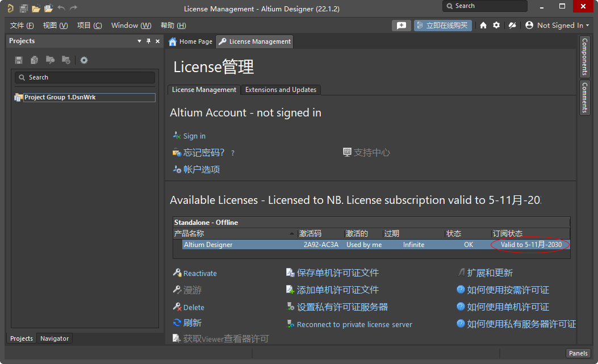Click 获取Viewer查看器许可 link
The image size is (598, 364).
coord(226,339)
